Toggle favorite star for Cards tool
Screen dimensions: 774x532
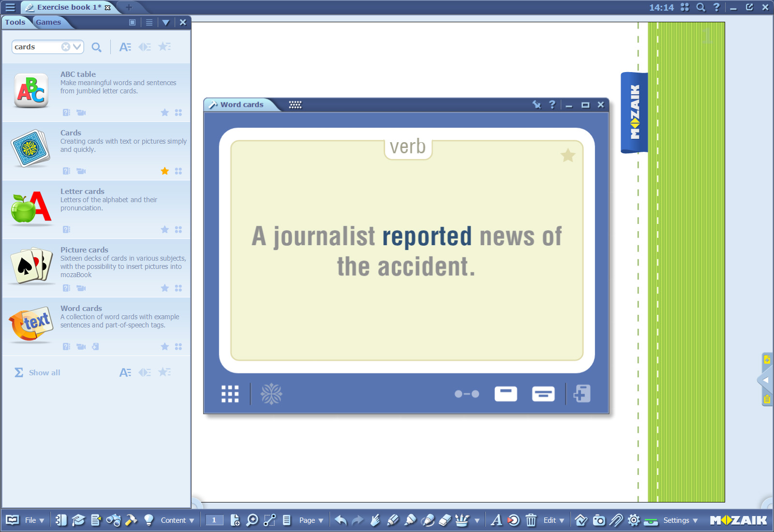coord(164,171)
